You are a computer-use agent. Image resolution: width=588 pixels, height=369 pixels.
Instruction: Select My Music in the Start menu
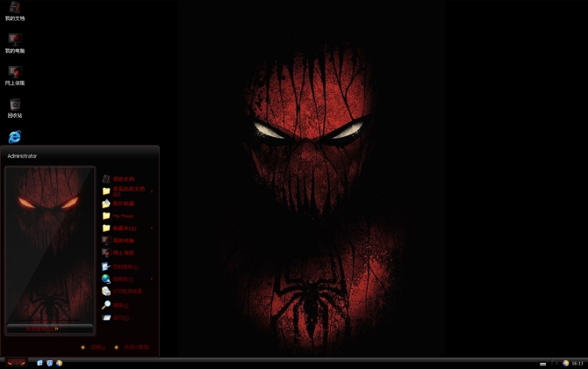[x=123, y=215]
